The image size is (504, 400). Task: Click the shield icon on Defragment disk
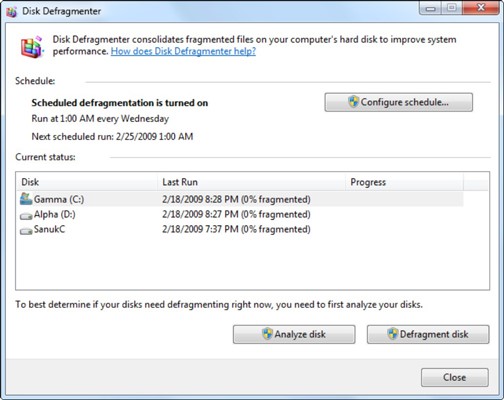coord(393,334)
